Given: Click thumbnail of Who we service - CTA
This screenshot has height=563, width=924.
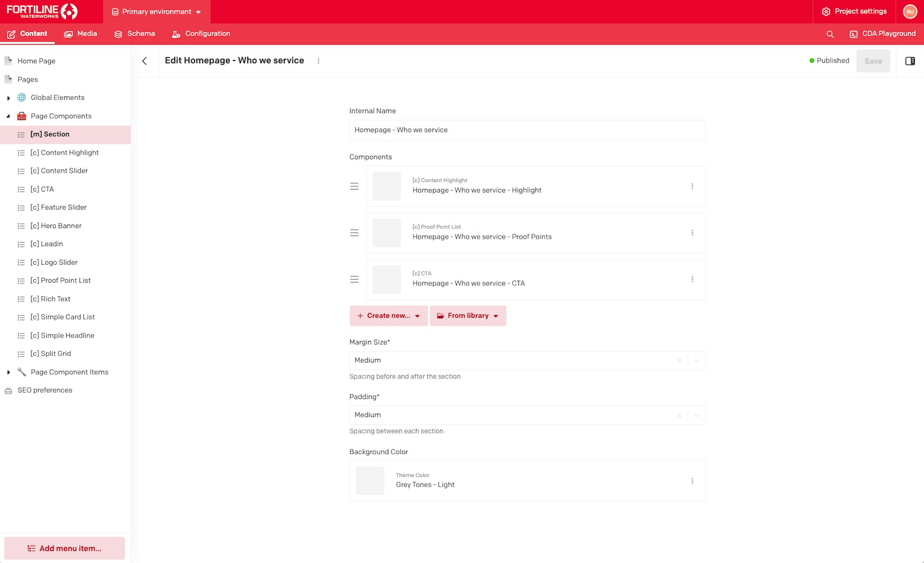Looking at the screenshot, I should tap(387, 279).
